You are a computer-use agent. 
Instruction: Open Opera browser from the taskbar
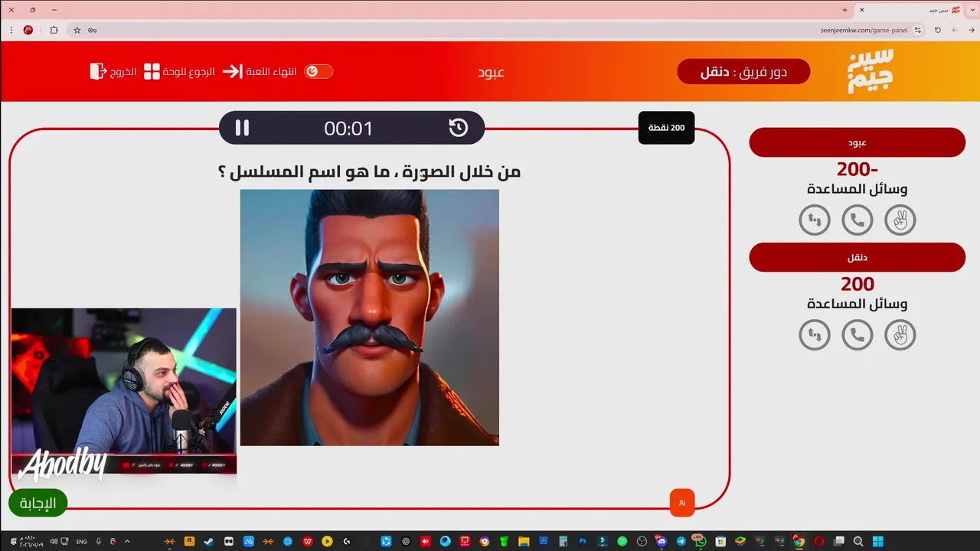(x=818, y=541)
